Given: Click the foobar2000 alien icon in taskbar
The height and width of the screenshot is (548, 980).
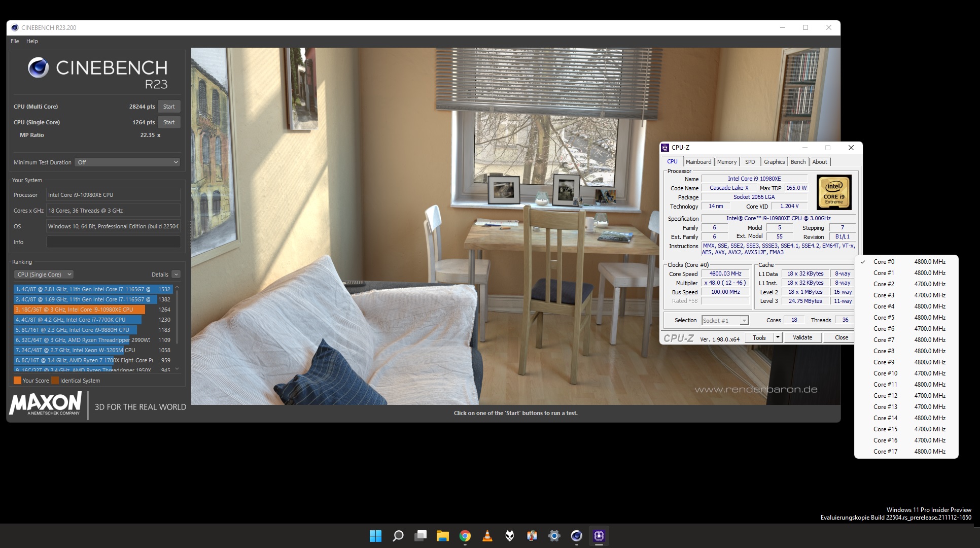Looking at the screenshot, I should coord(510,536).
